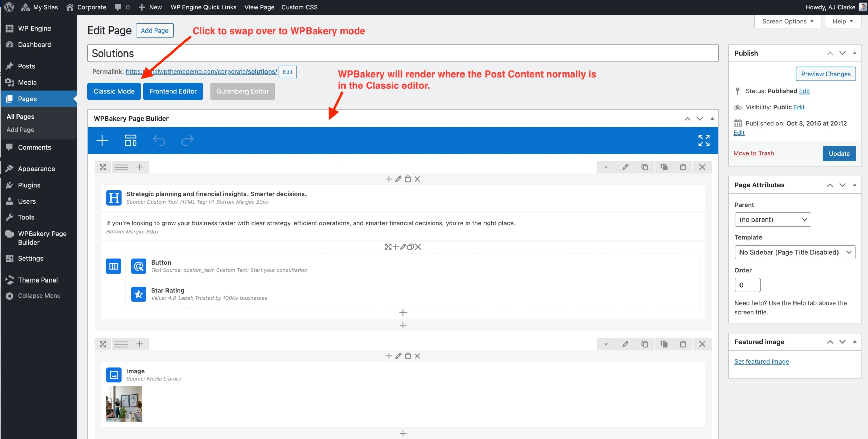Switch to the Frontend Editor tab
868x439 pixels.
pos(173,91)
